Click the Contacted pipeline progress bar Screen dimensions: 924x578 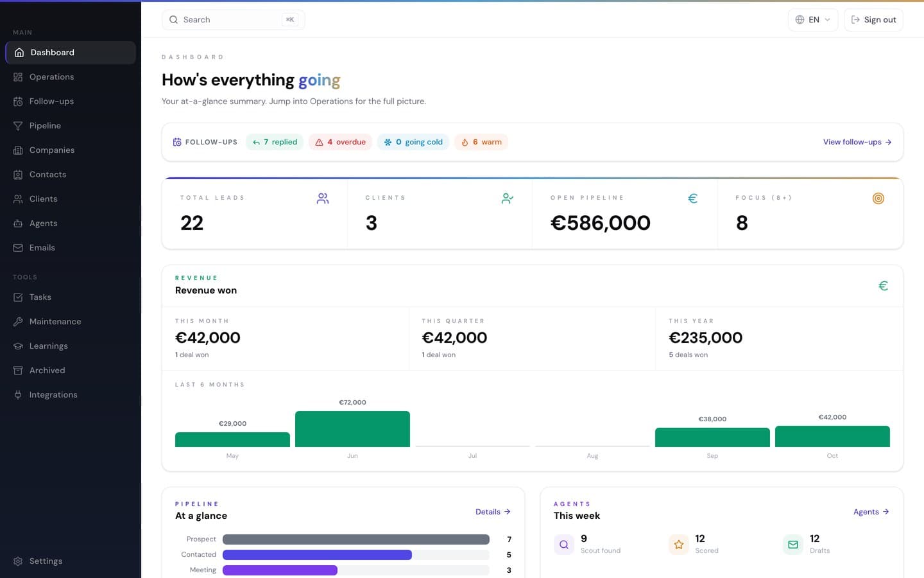point(356,555)
